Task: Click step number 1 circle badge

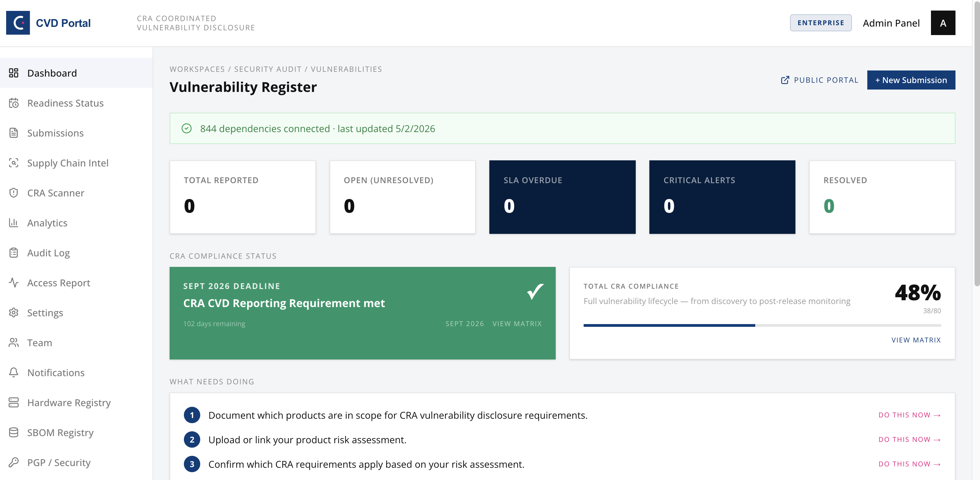Action: pyautogui.click(x=192, y=415)
